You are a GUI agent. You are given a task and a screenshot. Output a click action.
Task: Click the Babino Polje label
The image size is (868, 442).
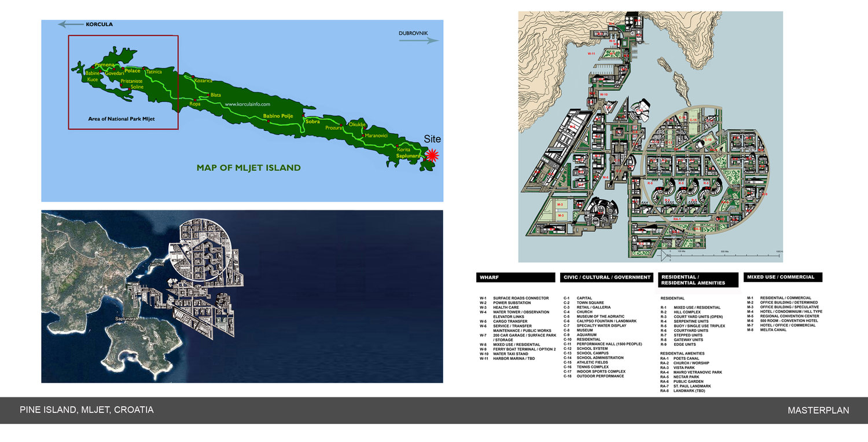tap(279, 116)
